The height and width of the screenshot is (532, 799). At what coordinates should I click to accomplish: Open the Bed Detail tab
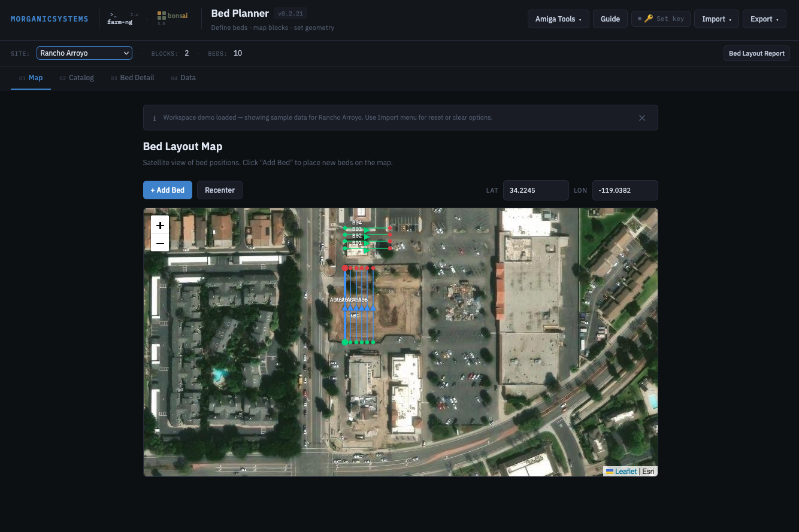coord(137,78)
